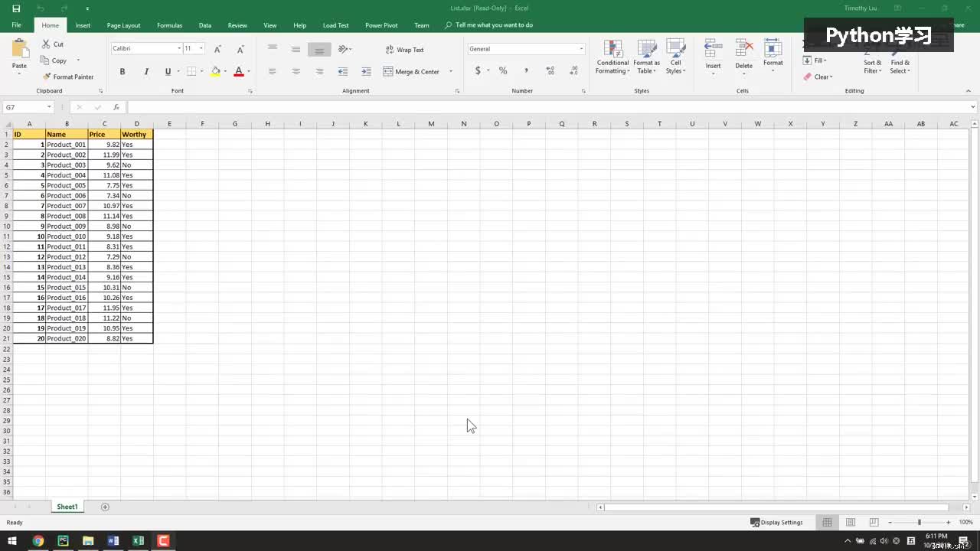Switch to the Page Layout tab
The width and height of the screenshot is (980, 551).
123,25
